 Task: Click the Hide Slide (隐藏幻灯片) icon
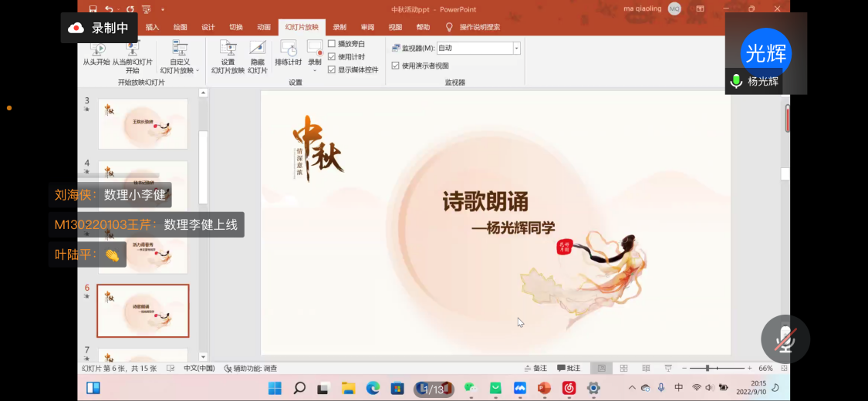tap(258, 49)
